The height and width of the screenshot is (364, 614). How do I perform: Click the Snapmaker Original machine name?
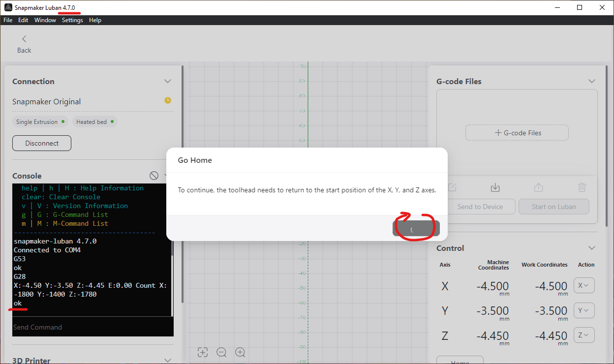click(x=47, y=101)
